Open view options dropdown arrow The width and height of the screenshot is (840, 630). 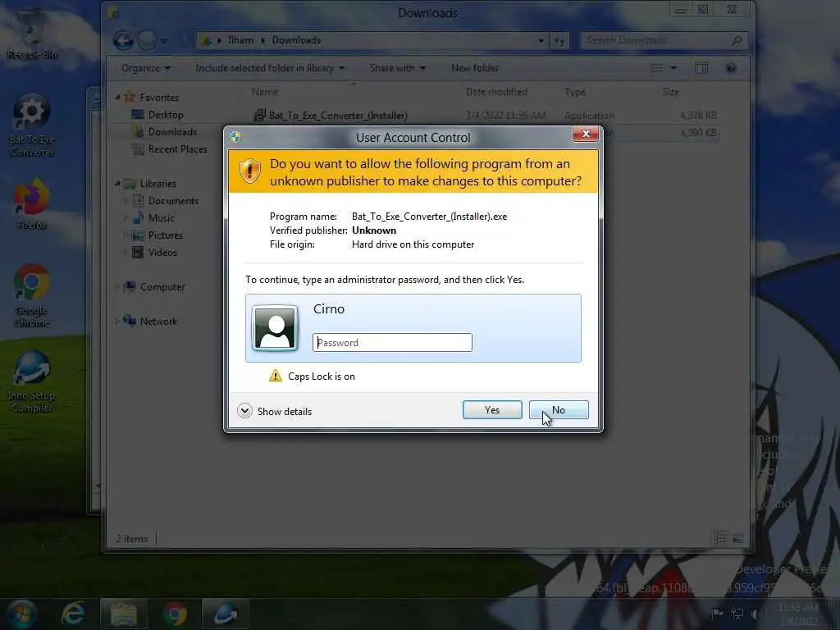[x=673, y=68]
